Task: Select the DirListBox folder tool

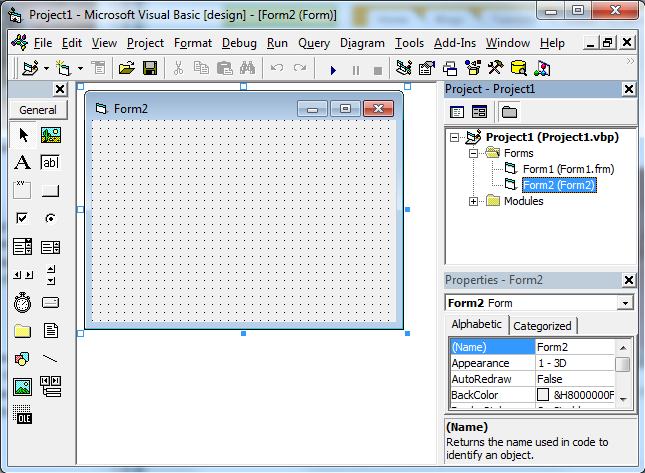Action: 22,331
